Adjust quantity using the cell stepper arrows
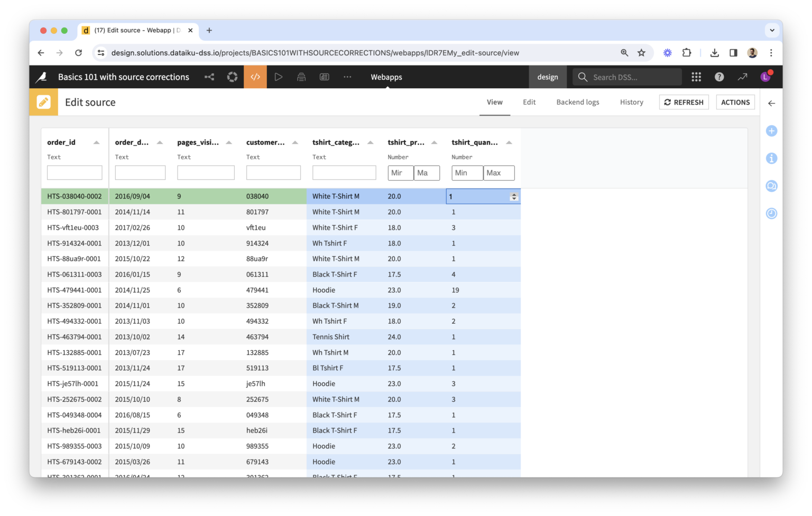This screenshot has height=516, width=812. [x=513, y=196]
